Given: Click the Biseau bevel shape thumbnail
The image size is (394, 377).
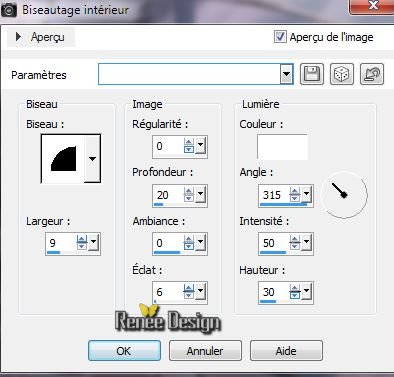Looking at the screenshot, I should point(63,159).
